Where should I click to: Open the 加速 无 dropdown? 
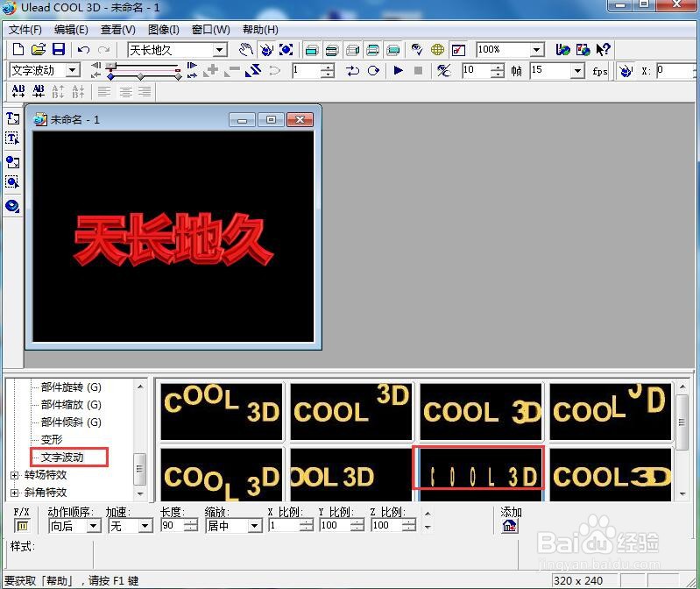pyautogui.click(x=145, y=526)
